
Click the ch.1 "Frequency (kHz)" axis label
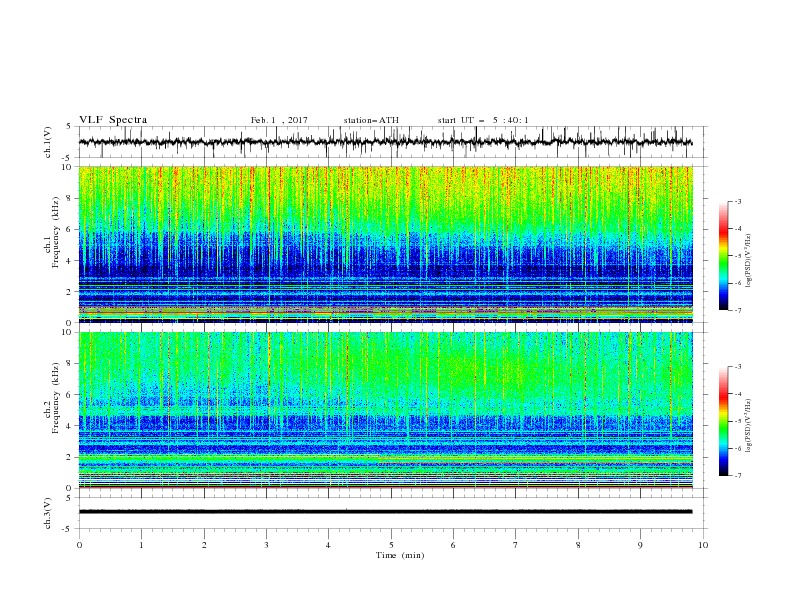[56, 231]
